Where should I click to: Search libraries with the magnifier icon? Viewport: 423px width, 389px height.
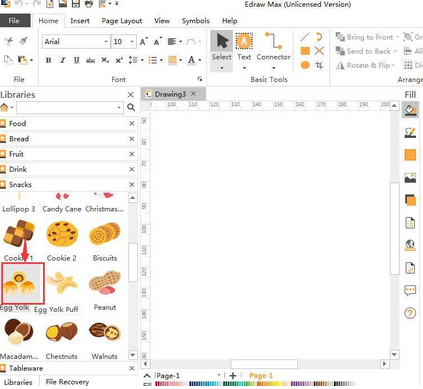pyautogui.click(x=131, y=107)
